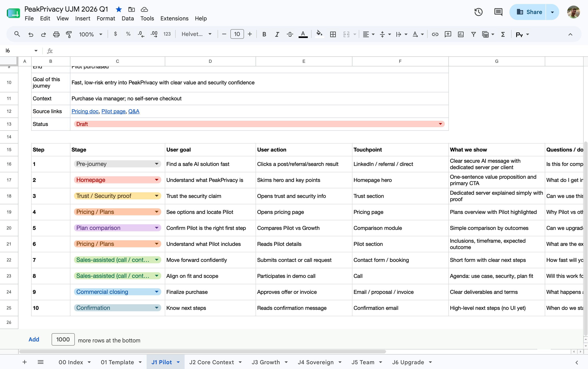Click the print icon

[x=56, y=34]
